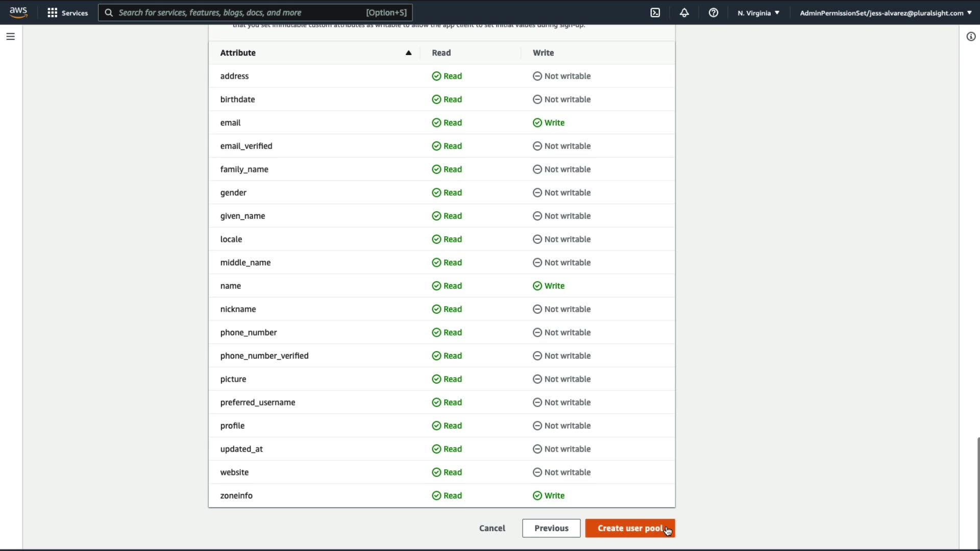Open the notifications bell

click(684, 13)
